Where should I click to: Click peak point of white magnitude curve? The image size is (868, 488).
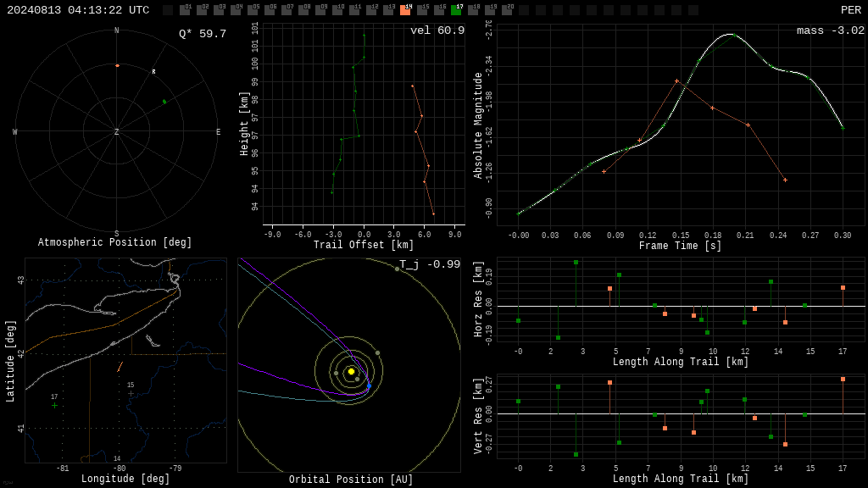pyautogui.click(x=732, y=34)
